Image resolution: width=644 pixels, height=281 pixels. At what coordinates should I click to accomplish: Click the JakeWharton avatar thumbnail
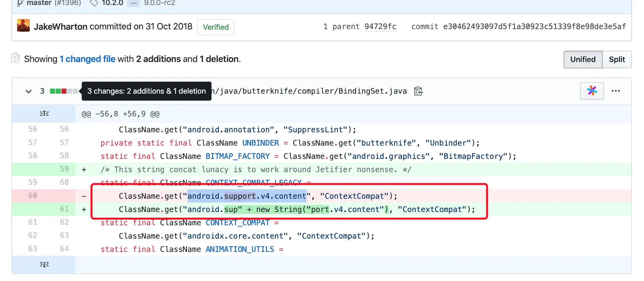pos(23,26)
